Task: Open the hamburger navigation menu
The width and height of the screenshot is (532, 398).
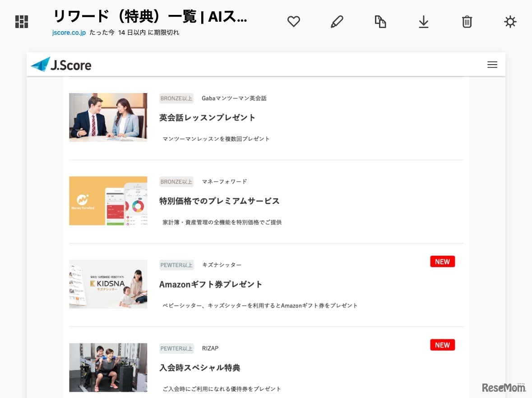Action: pos(492,64)
